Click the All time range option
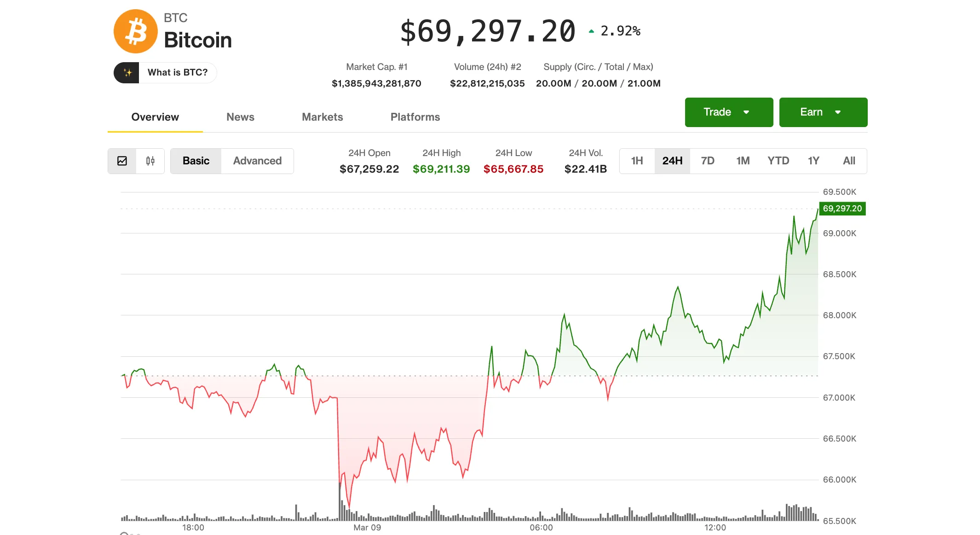 pos(849,161)
